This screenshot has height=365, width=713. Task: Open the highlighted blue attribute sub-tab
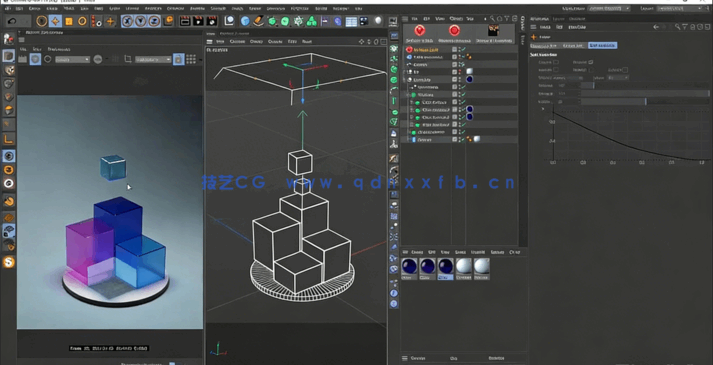click(x=602, y=45)
